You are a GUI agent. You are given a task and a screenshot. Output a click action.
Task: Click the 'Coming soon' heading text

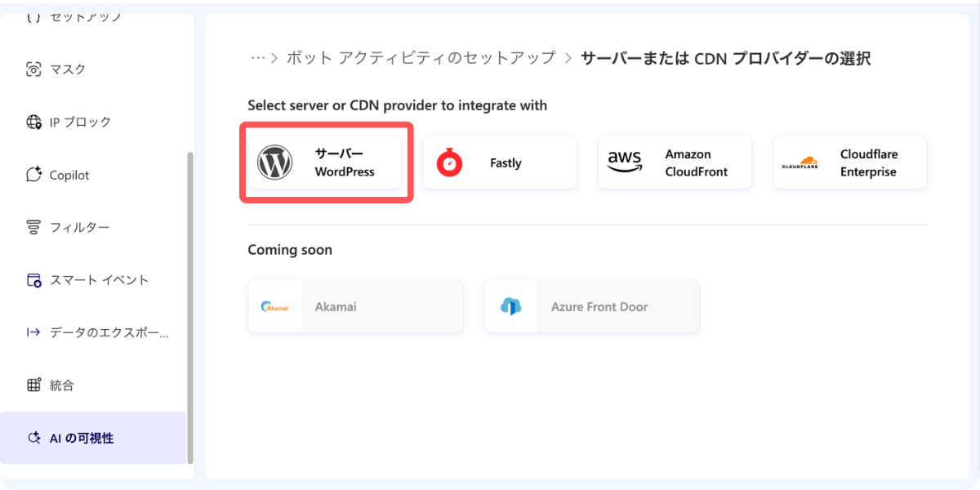[x=290, y=250]
